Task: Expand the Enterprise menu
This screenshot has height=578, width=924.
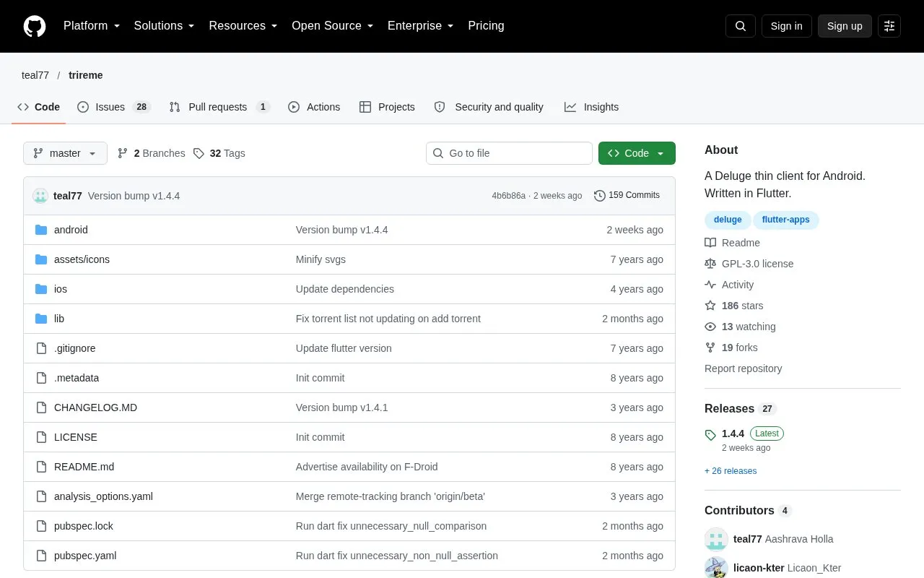Action: pyautogui.click(x=421, y=26)
